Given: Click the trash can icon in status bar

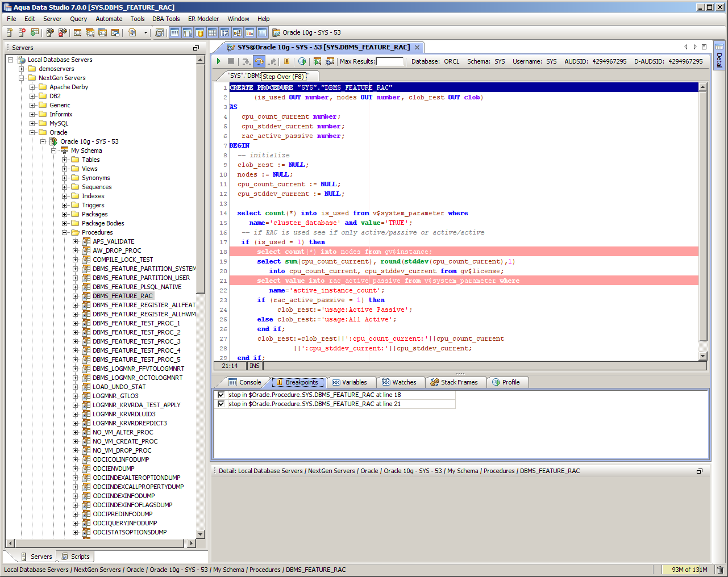Looking at the screenshot, I should 720,570.
